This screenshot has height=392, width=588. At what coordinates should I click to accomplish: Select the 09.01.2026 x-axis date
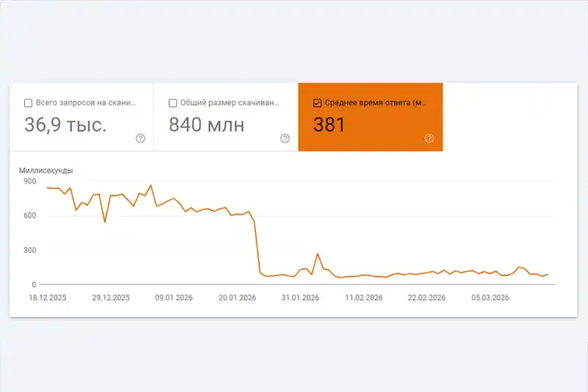(174, 298)
